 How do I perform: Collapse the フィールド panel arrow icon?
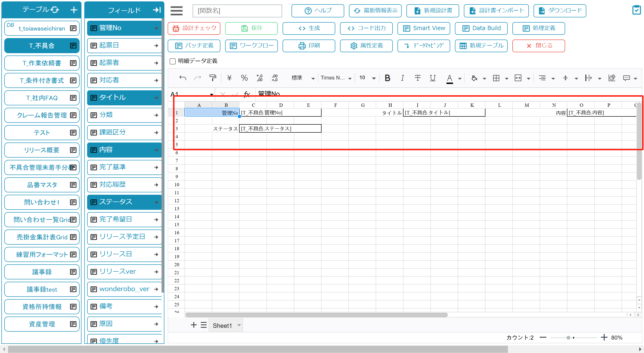tap(157, 10)
